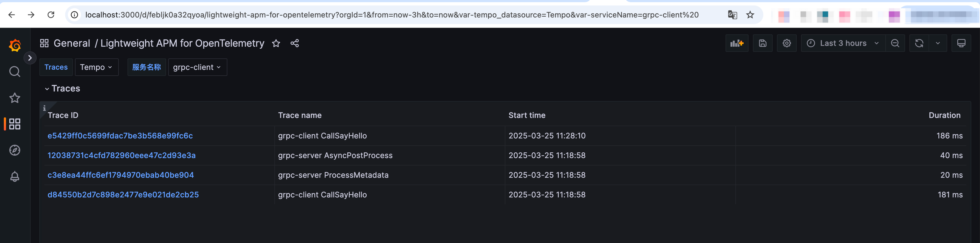Open the grpc-client service name dropdown

197,67
